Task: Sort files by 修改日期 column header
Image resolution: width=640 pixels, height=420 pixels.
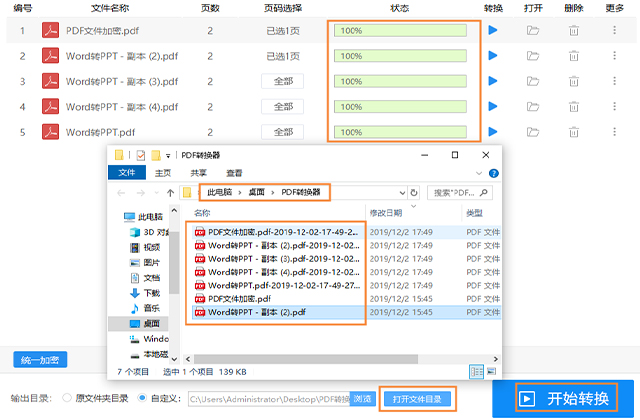Action: [x=386, y=213]
